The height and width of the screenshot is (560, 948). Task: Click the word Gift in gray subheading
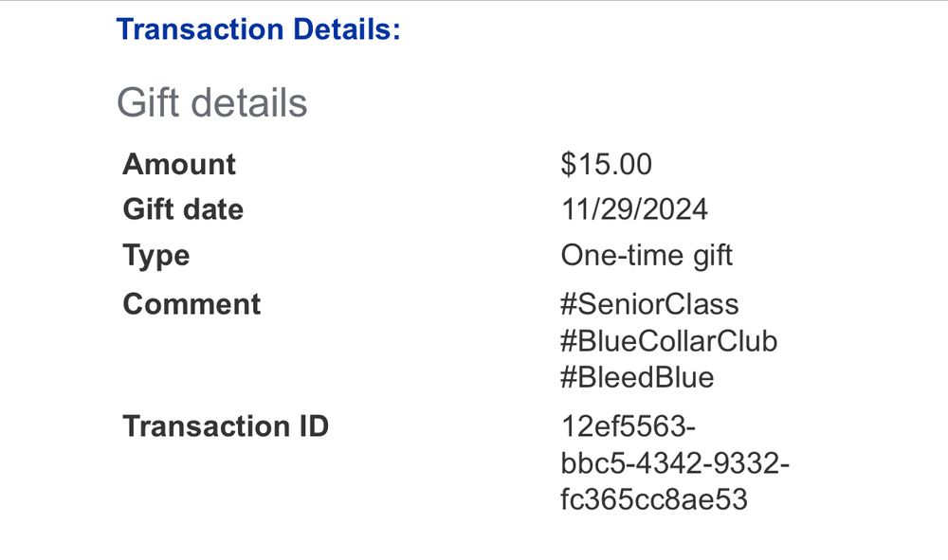(148, 102)
